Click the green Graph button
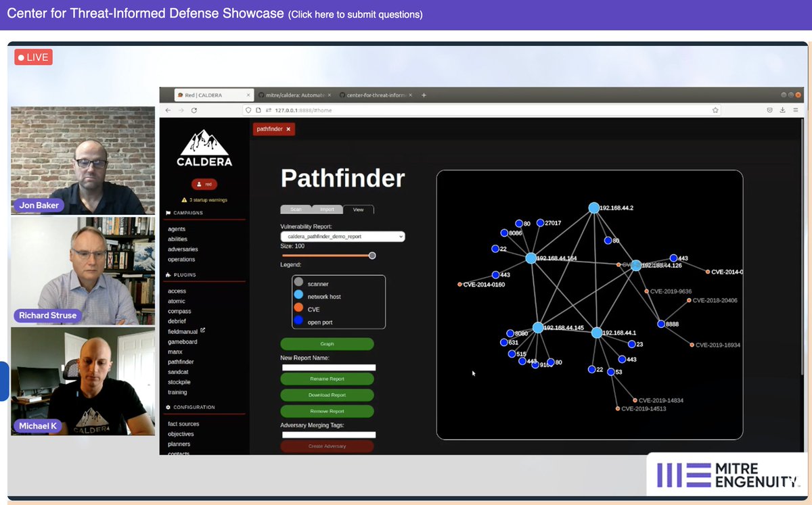 click(327, 343)
